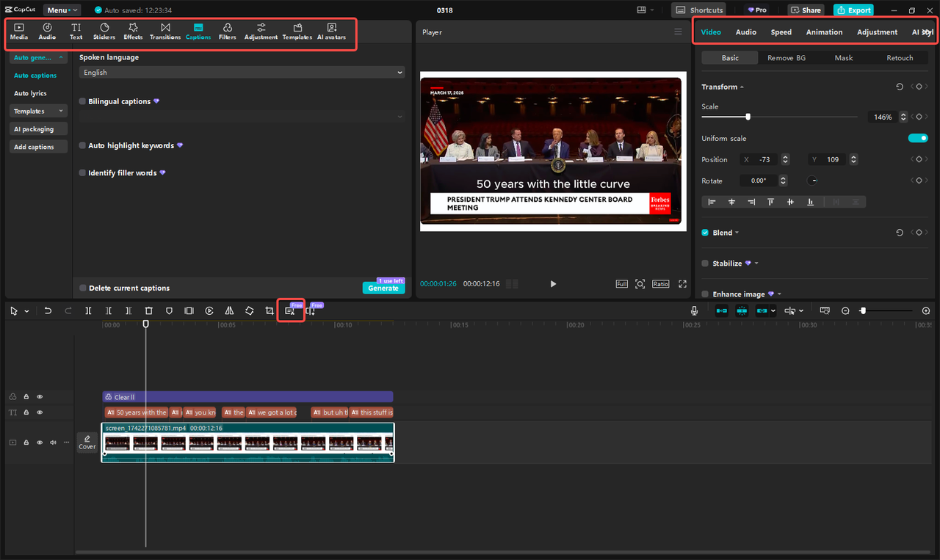
Task: Click the Undo icon in the timeline toolbar
Action: coord(48,310)
